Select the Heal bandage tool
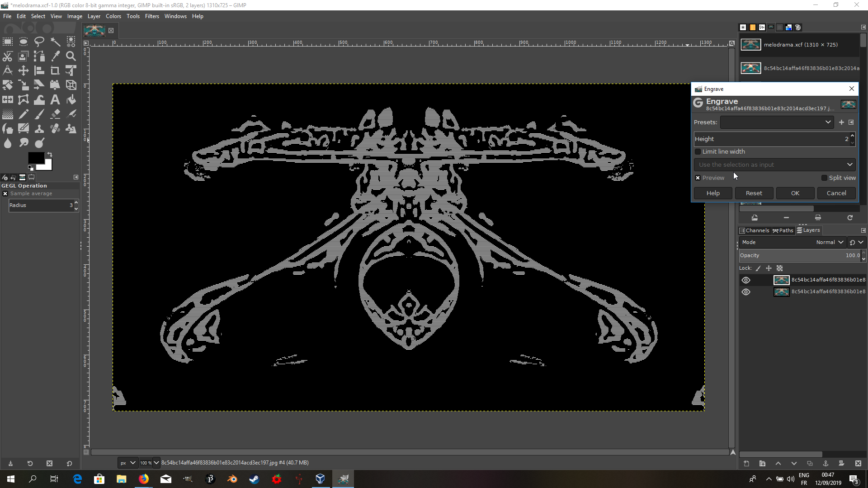The height and width of the screenshot is (488, 868). (55, 129)
